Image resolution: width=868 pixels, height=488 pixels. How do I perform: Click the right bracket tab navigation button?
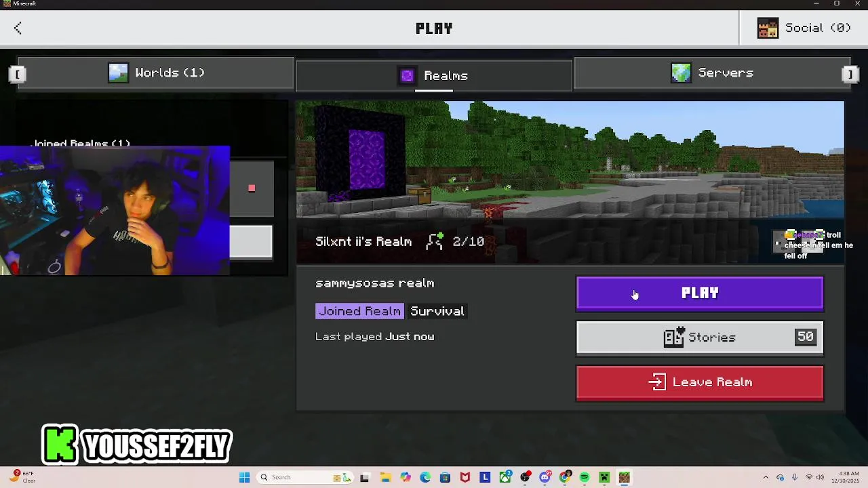(x=850, y=74)
